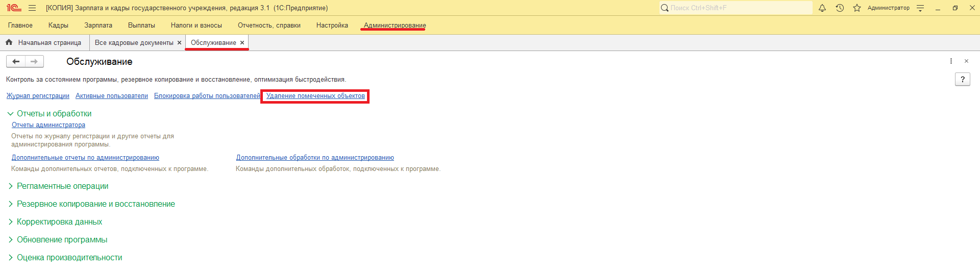Viewport: 980px width, 271px height.
Task: Open the history clock icon
Action: point(840,8)
